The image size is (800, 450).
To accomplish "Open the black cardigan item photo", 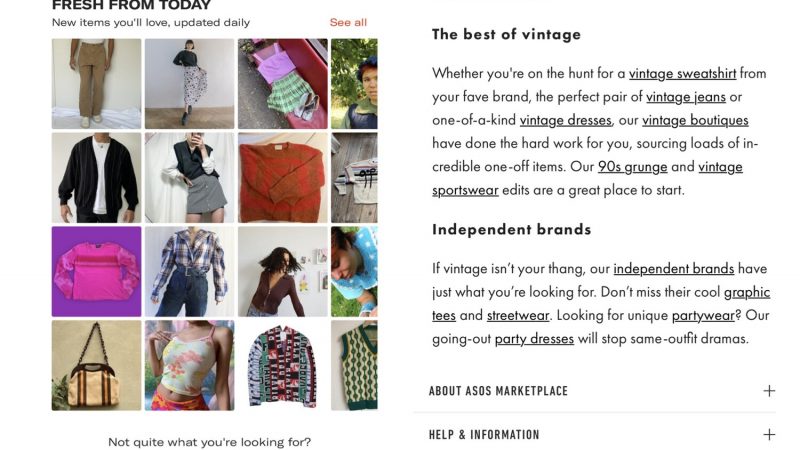I will click(97, 178).
